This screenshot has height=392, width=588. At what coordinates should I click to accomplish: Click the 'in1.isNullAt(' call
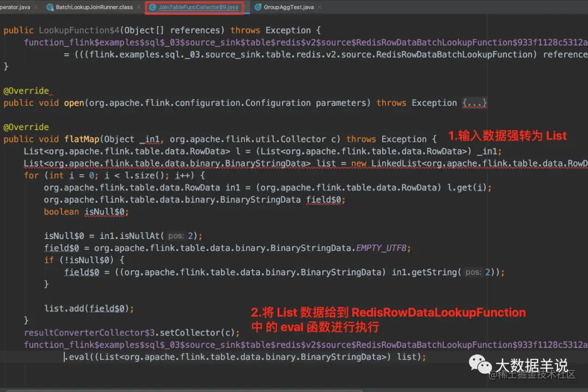click(x=132, y=236)
